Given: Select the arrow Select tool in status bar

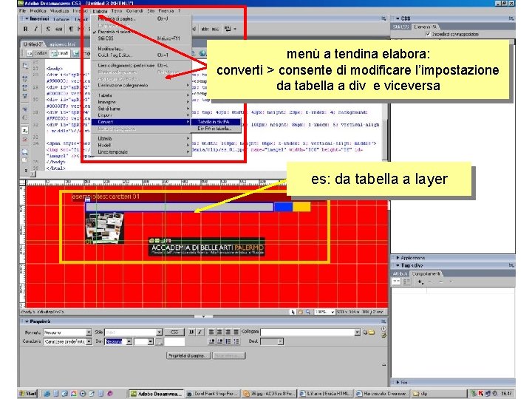Looking at the screenshot, I should pos(293,312).
